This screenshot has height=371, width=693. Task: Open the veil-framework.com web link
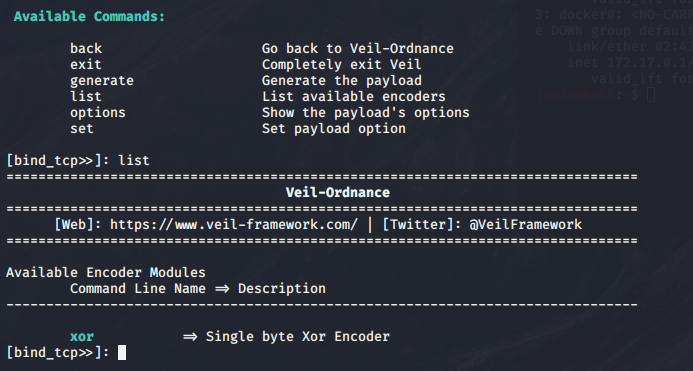click(234, 225)
